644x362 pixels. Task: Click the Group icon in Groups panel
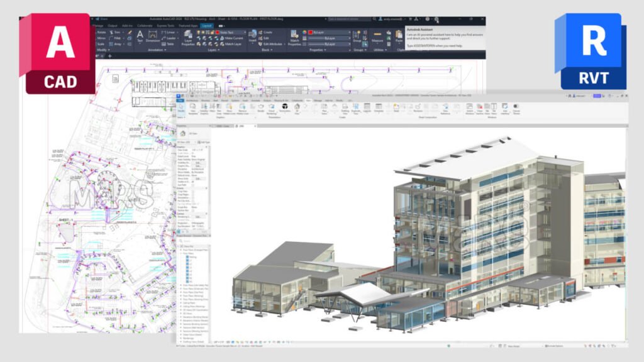[357, 36]
